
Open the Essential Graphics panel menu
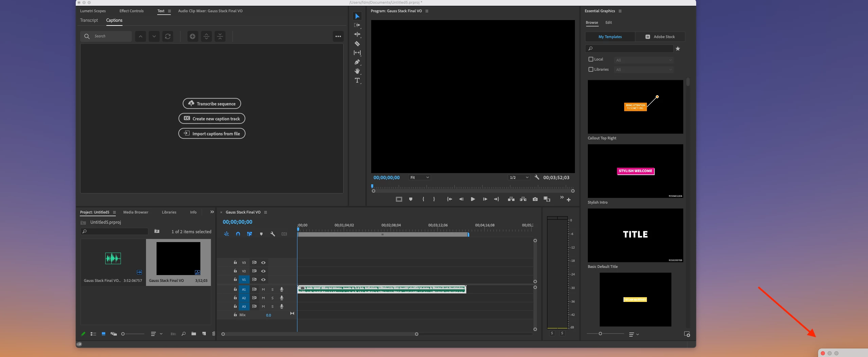[620, 11]
